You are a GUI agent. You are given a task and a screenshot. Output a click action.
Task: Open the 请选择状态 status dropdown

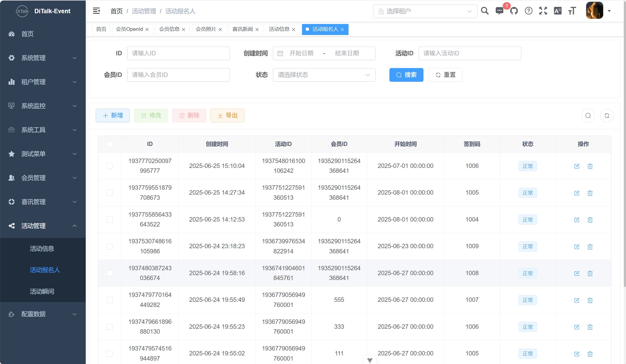pos(324,75)
